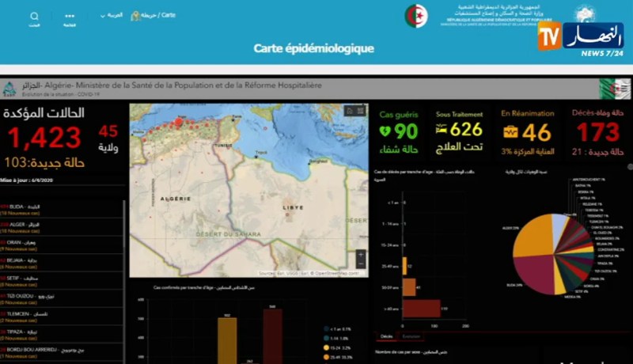Click the 25-49 ans yellow deaths bar
This screenshot has width=633, height=364.
click(404, 266)
